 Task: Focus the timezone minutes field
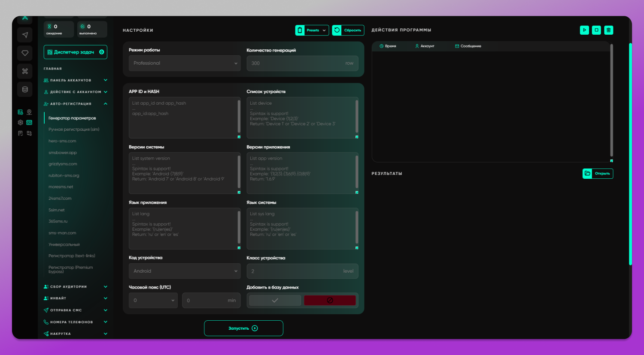(211, 301)
